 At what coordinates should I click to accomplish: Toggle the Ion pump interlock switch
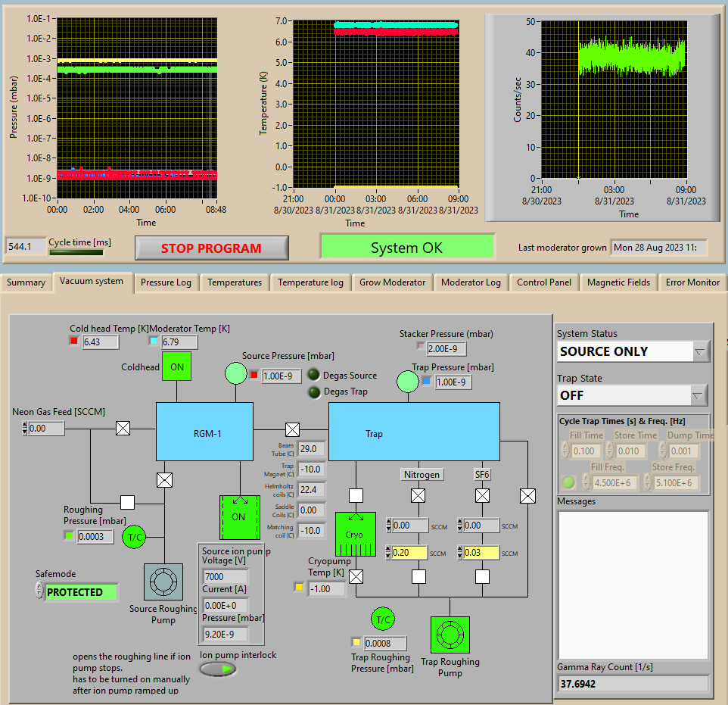pos(218,669)
